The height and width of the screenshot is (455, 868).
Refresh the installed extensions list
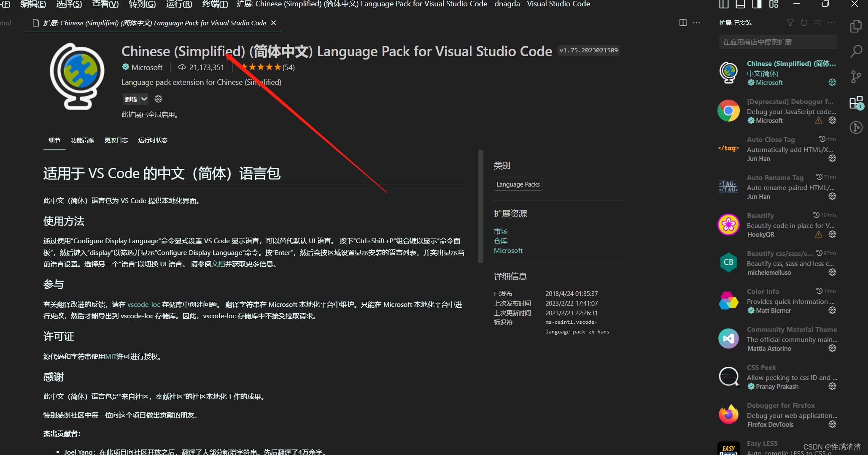pyautogui.click(x=804, y=23)
